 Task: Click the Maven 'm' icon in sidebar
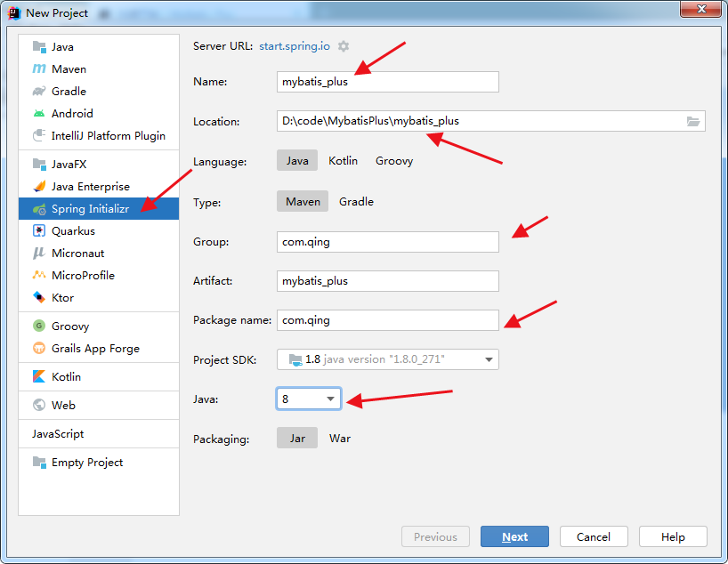[x=39, y=68]
